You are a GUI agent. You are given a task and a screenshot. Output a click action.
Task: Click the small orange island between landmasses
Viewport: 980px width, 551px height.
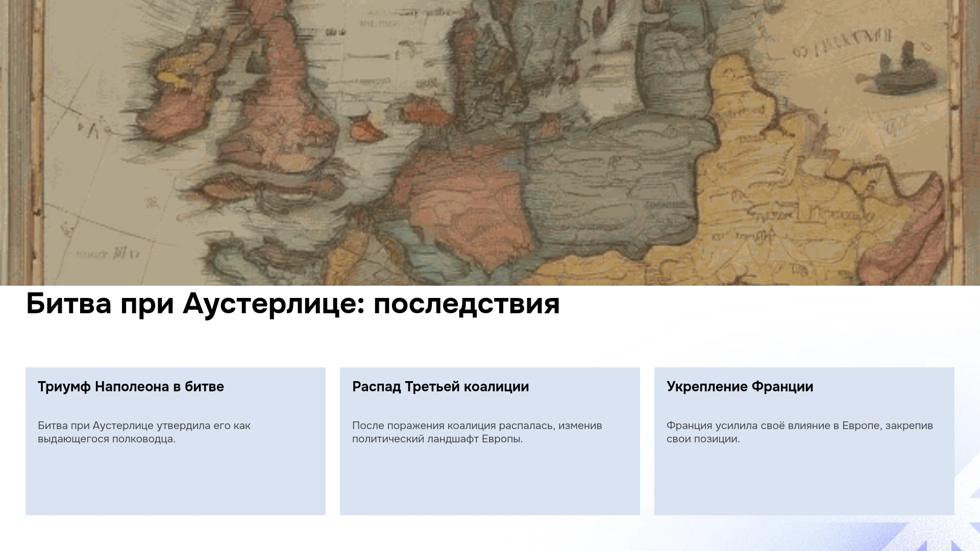coord(367,128)
